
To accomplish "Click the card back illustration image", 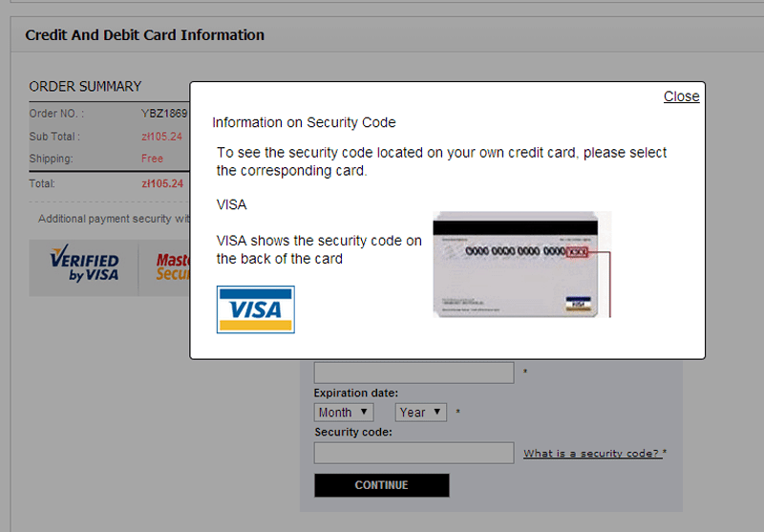I will (521, 265).
